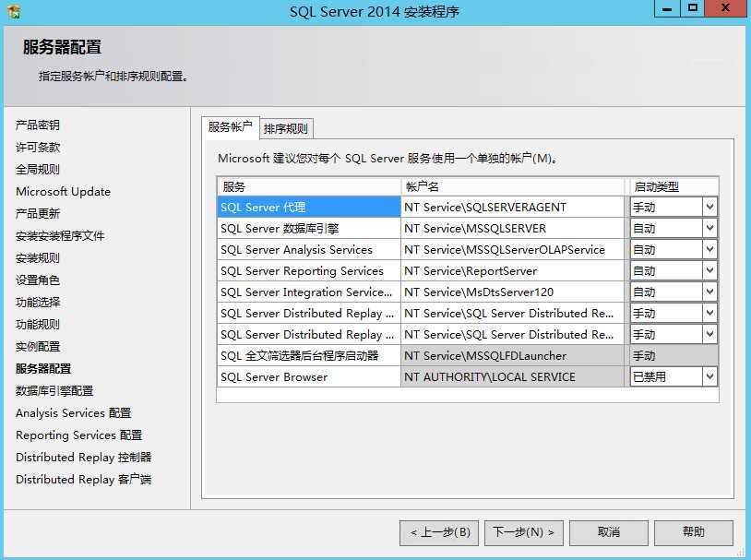
Task: Select SQL 全文筛选器后台程序启动器 cell
Action: 309,355
